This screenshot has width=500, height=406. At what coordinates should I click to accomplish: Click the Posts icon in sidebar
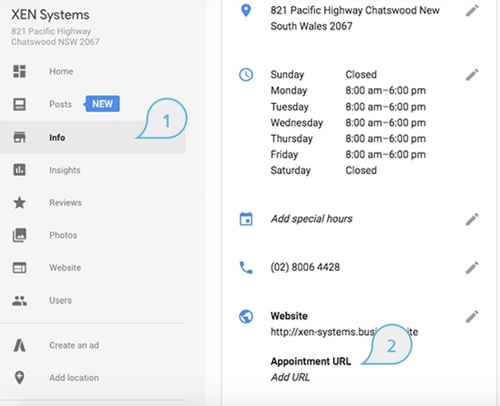pyautogui.click(x=19, y=104)
